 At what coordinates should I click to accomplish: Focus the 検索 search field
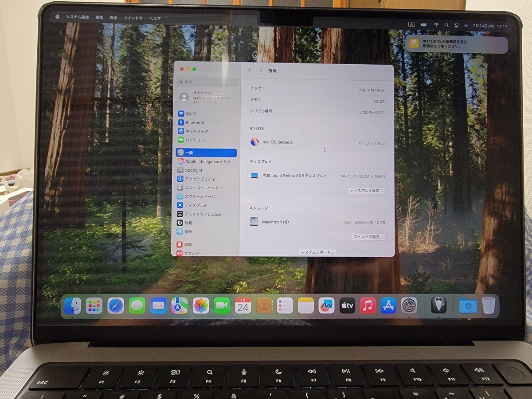[x=207, y=82]
